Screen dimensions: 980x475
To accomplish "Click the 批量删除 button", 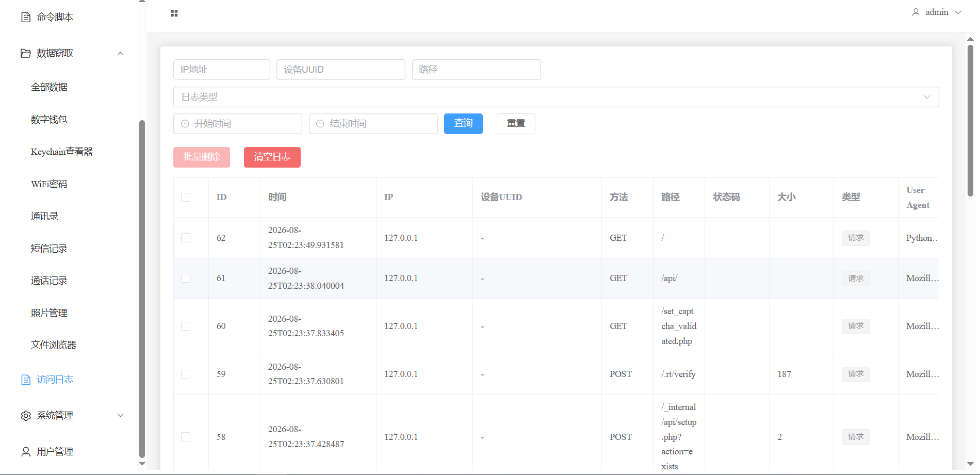I will (x=202, y=157).
